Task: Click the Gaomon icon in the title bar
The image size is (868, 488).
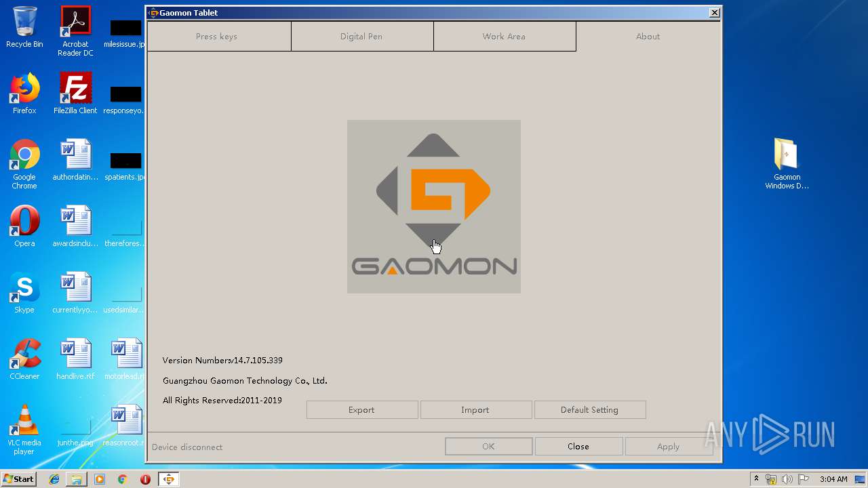Action: click(153, 13)
